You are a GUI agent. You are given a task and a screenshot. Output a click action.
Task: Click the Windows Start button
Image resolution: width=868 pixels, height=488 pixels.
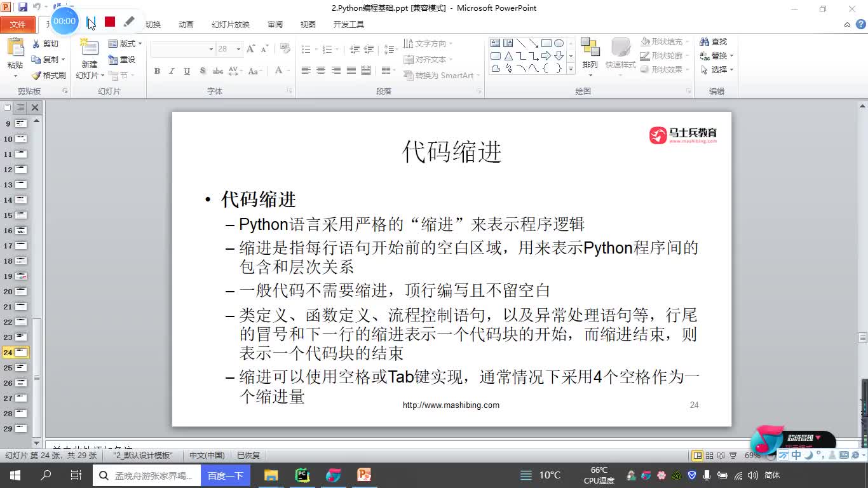(15, 475)
